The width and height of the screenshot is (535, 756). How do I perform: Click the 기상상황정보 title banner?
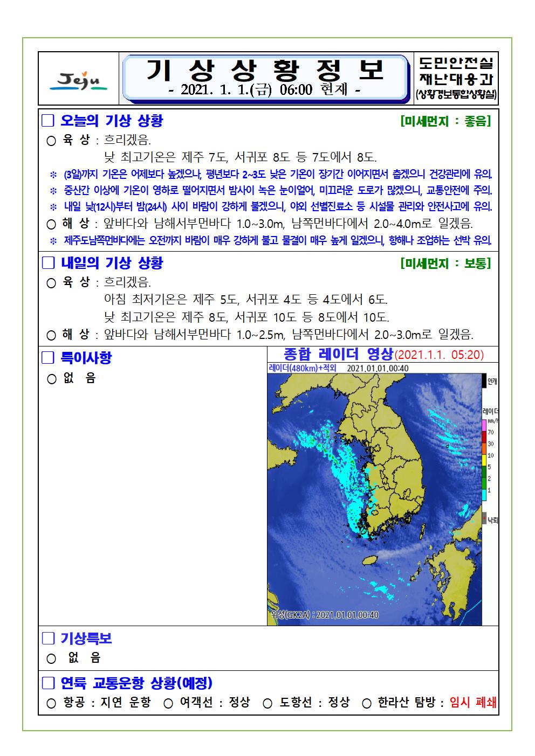click(x=265, y=79)
